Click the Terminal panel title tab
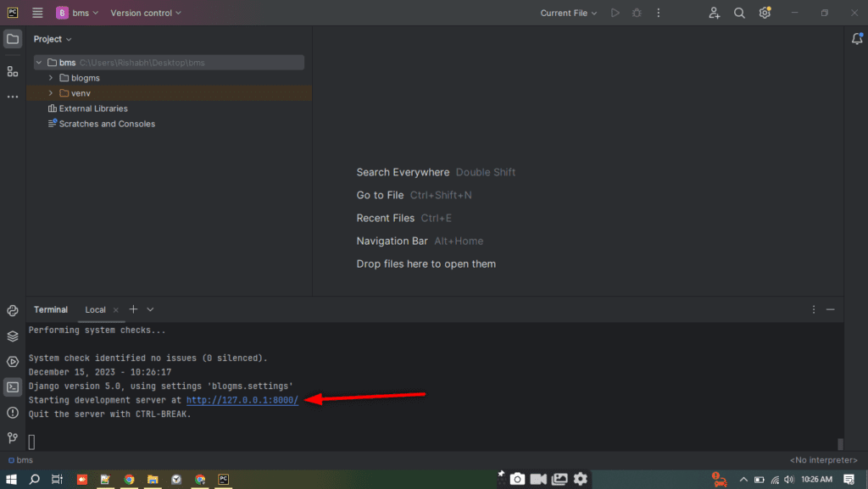 click(x=50, y=310)
